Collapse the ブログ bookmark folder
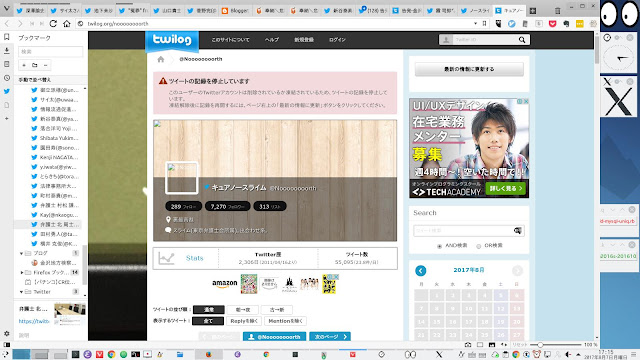Viewport: 640px width, 360px height. click(x=21, y=253)
